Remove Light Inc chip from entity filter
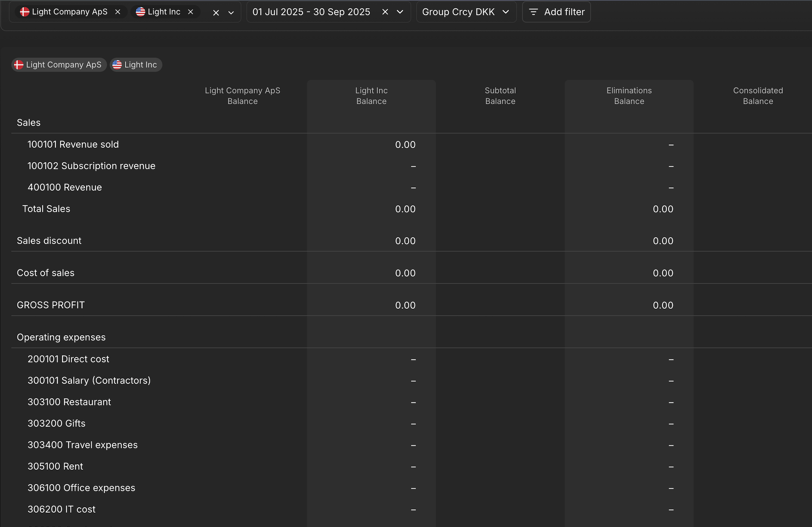The image size is (812, 527). [x=191, y=12]
